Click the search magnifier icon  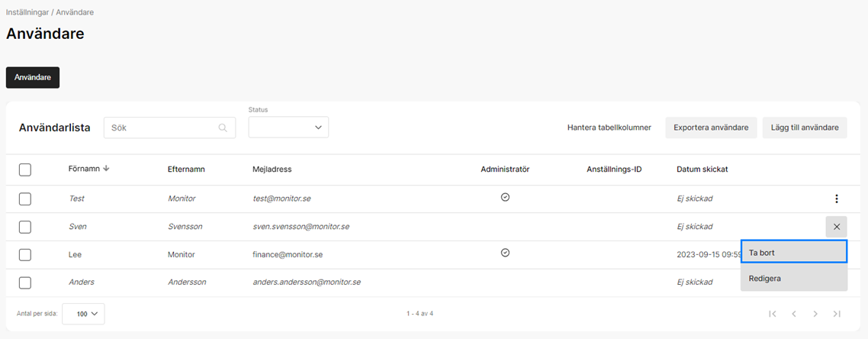(223, 128)
